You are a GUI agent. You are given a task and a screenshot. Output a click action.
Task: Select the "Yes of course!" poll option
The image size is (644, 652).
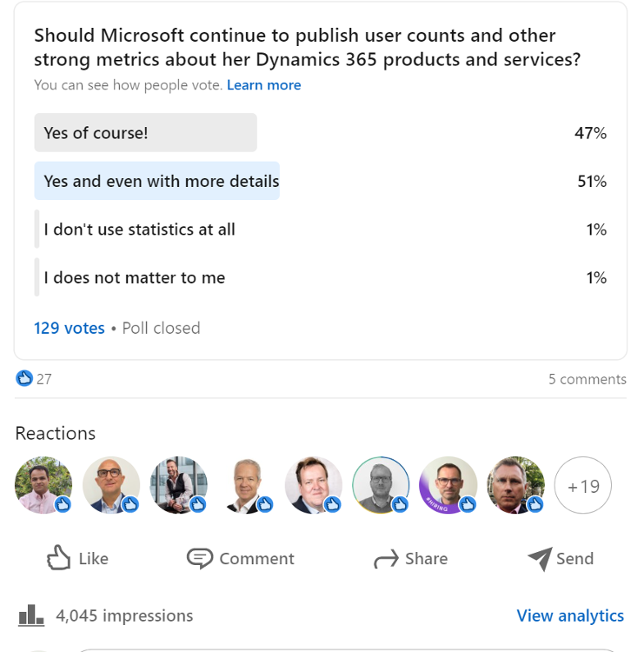tap(145, 133)
